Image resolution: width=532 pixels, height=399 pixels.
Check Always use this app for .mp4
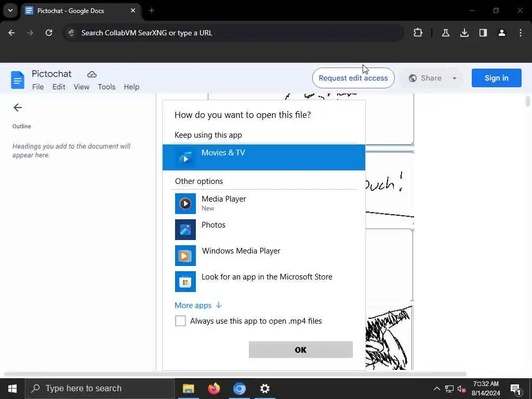[180, 321]
